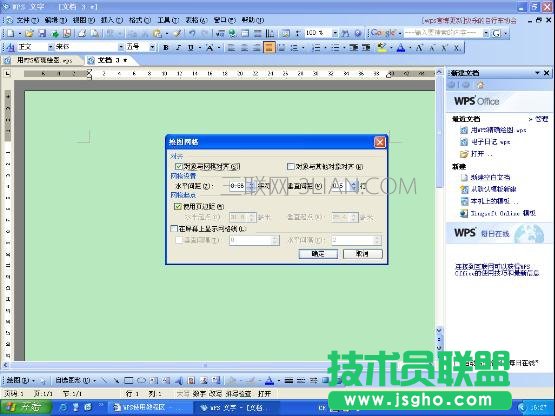Click the 本机上的模板 link
The height and width of the screenshot is (416, 555).
pyautogui.click(x=494, y=201)
